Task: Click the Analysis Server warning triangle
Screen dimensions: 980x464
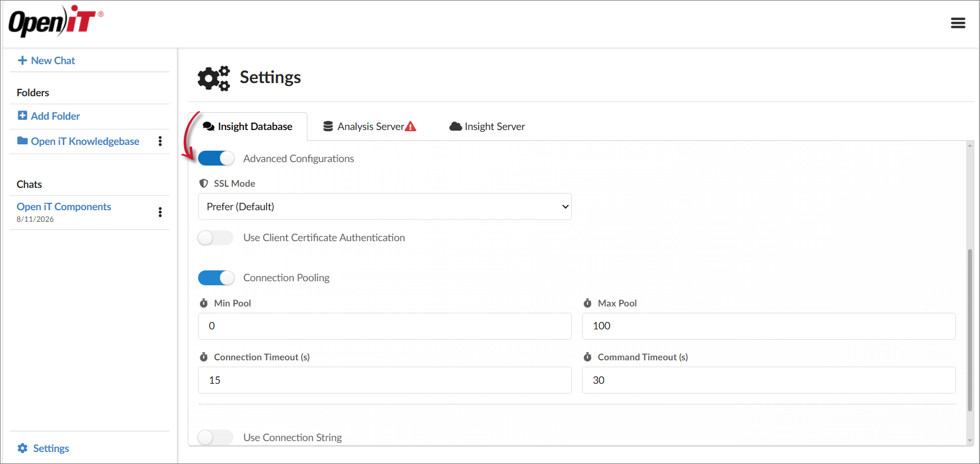Action: click(410, 127)
